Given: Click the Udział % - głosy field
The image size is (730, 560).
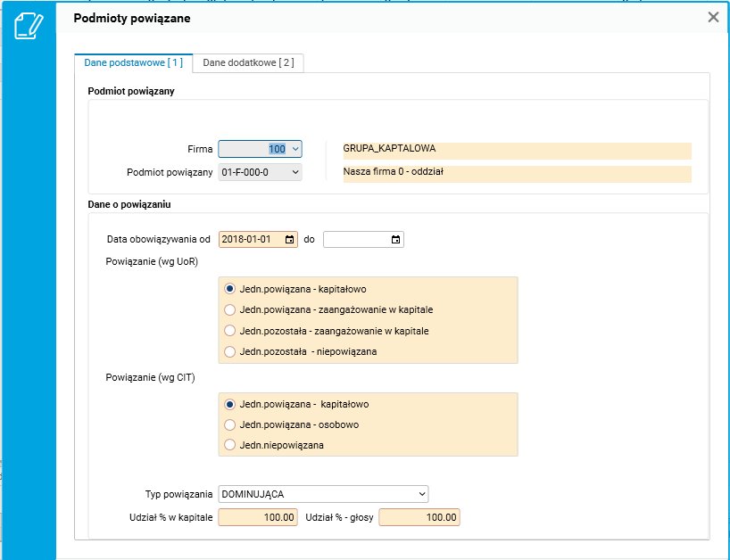Looking at the screenshot, I should point(419,517).
